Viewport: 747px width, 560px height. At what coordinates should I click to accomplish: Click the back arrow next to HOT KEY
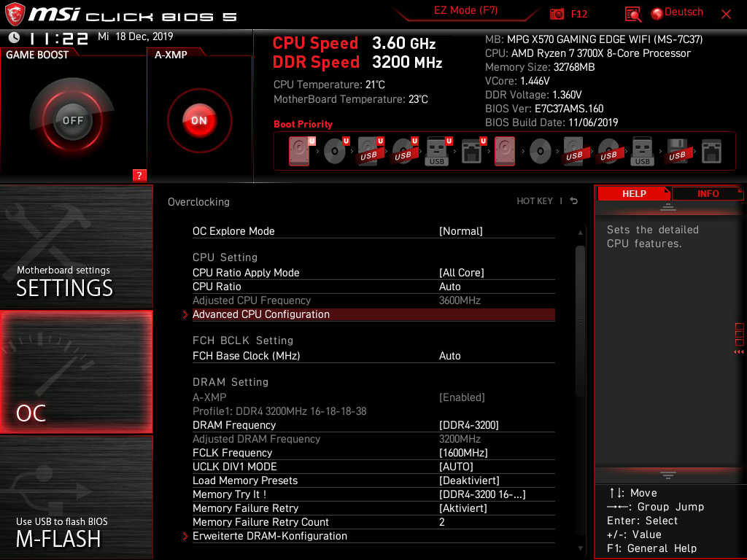(574, 201)
